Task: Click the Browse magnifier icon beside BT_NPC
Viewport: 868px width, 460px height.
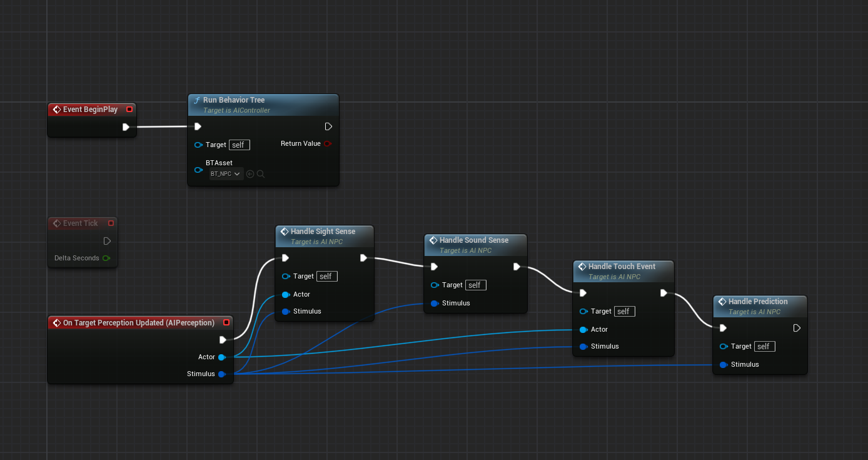Action: tap(260, 173)
